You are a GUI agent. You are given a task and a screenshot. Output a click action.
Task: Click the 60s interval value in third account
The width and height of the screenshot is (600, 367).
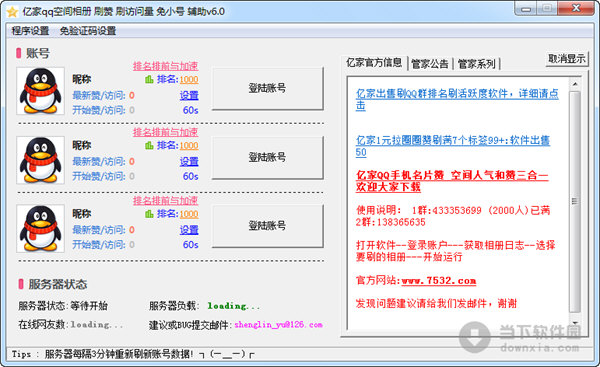pyautogui.click(x=190, y=245)
